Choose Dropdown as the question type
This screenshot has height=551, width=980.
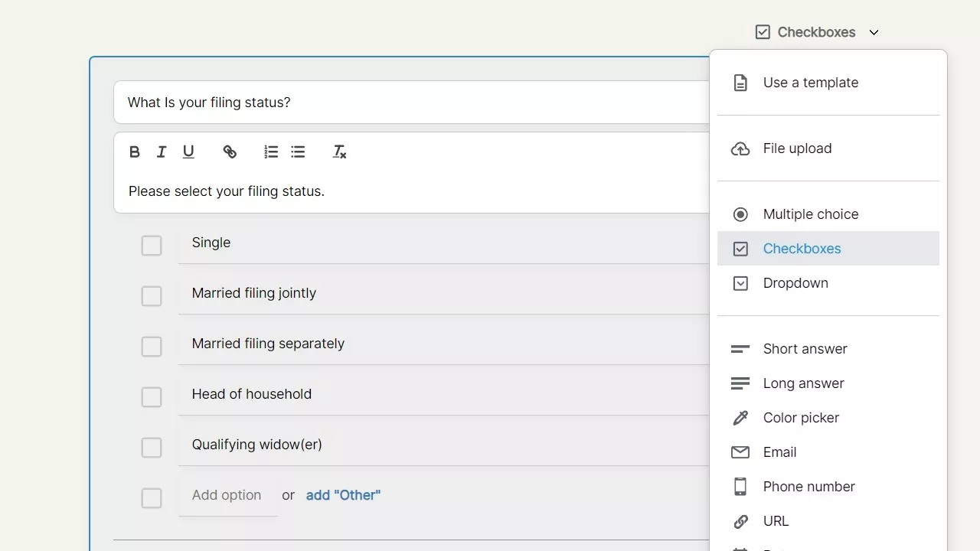click(795, 283)
